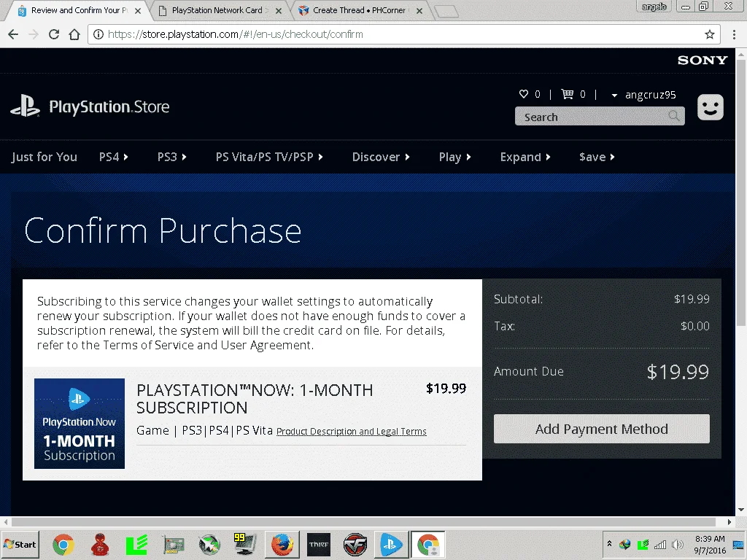
Task: Click the Amount Due $19.99 value
Action: pyautogui.click(x=678, y=371)
